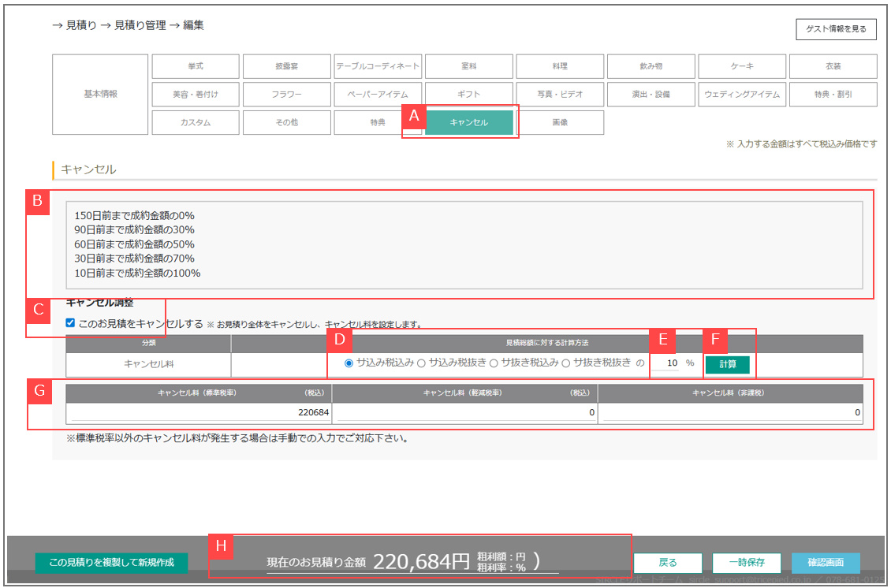Screen dimensions: 891x588
Task: Click the キャンセル料 非課税 amount field
Action: [730, 413]
